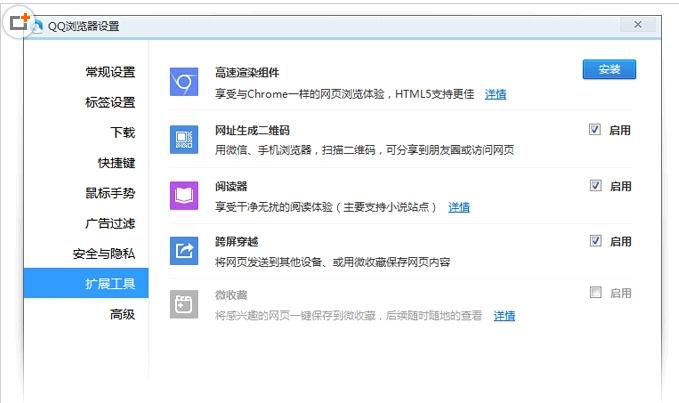Open the 快捷键 settings page
679x403 pixels.
click(x=116, y=163)
